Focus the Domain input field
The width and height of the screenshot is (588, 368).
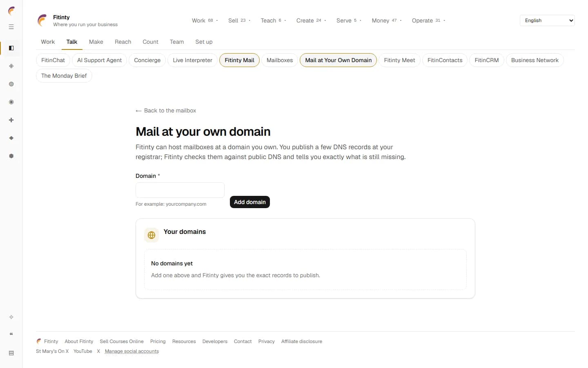180,190
